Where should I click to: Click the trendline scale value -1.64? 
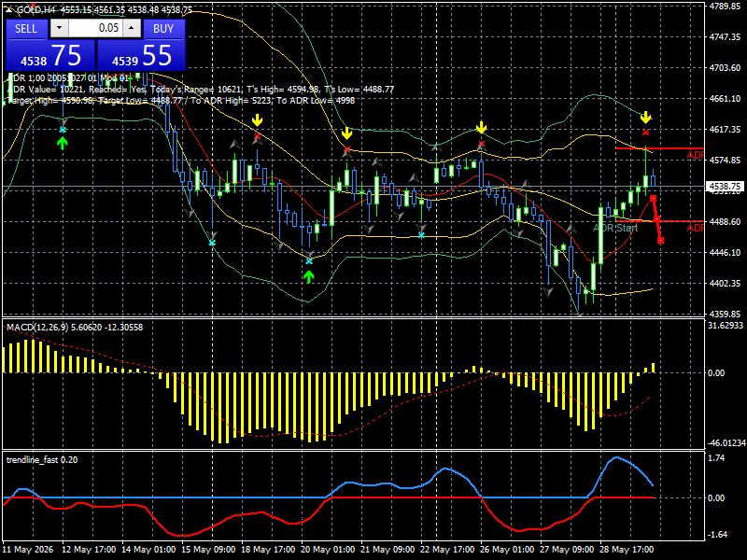point(717,534)
